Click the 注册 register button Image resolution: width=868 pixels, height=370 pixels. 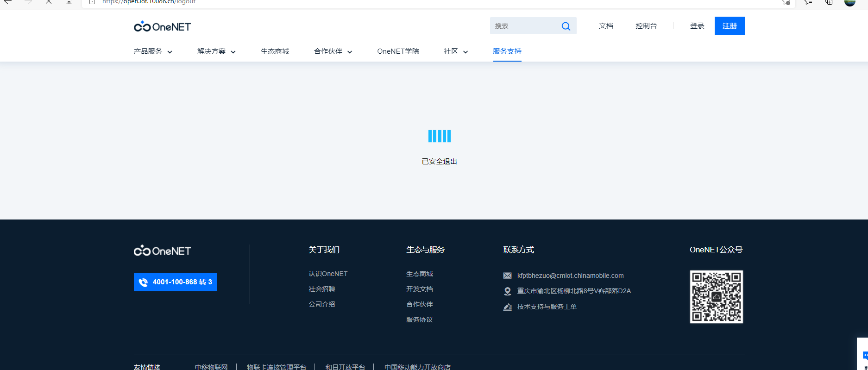click(730, 25)
